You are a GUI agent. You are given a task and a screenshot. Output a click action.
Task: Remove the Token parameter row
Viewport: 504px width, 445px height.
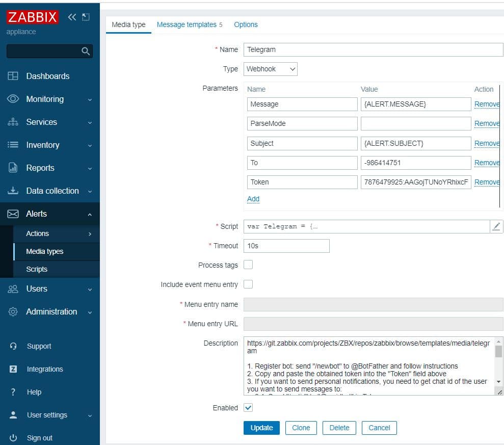tap(487, 182)
